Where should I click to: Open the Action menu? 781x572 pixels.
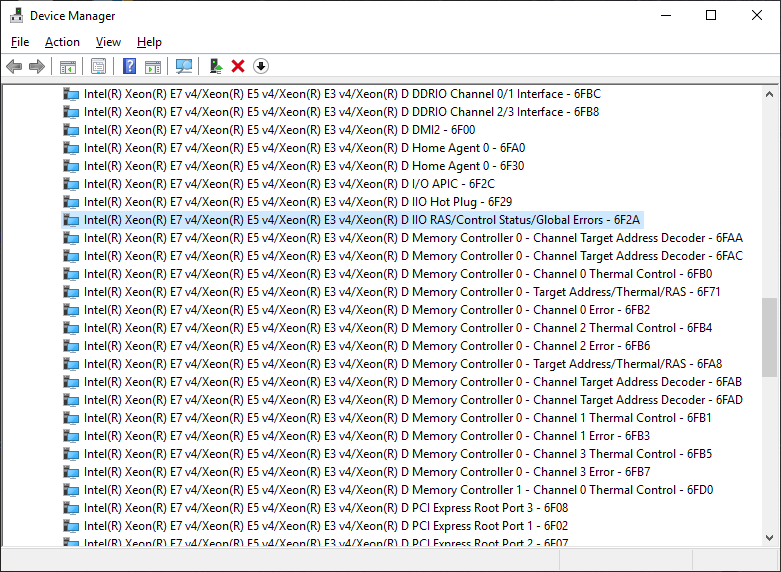[x=62, y=42]
